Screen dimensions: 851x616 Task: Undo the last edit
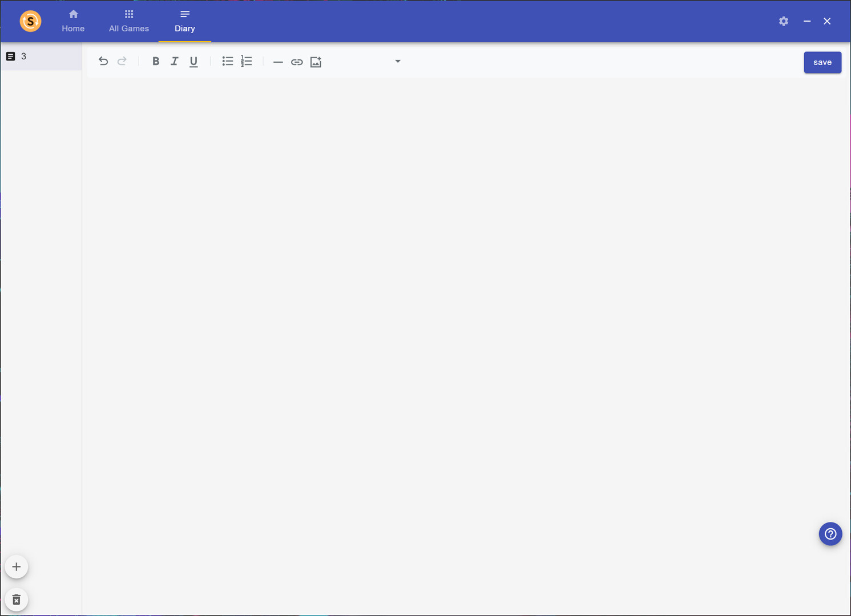coord(103,61)
